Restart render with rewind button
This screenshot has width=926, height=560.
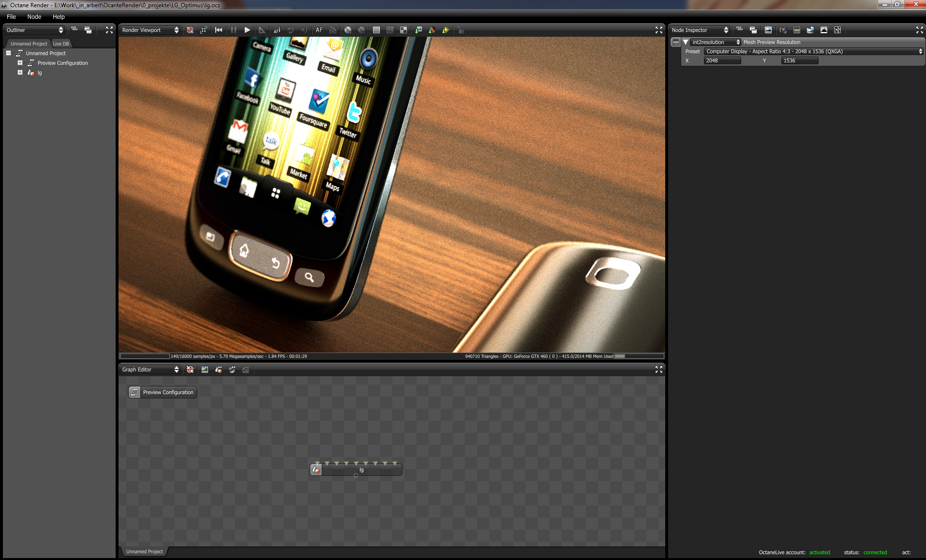click(x=219, y=30)
